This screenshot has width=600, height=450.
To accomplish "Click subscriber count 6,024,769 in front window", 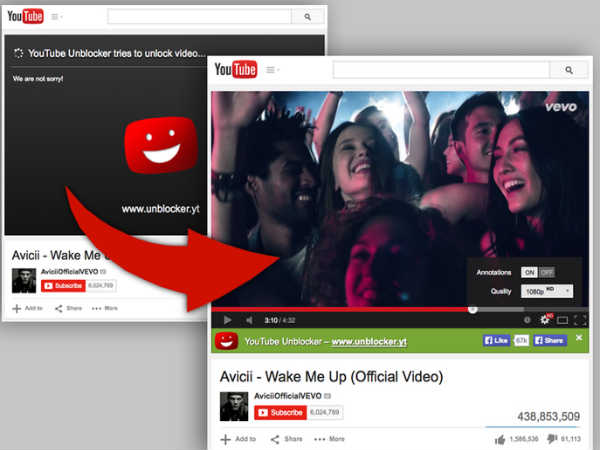I will point(324,412).
